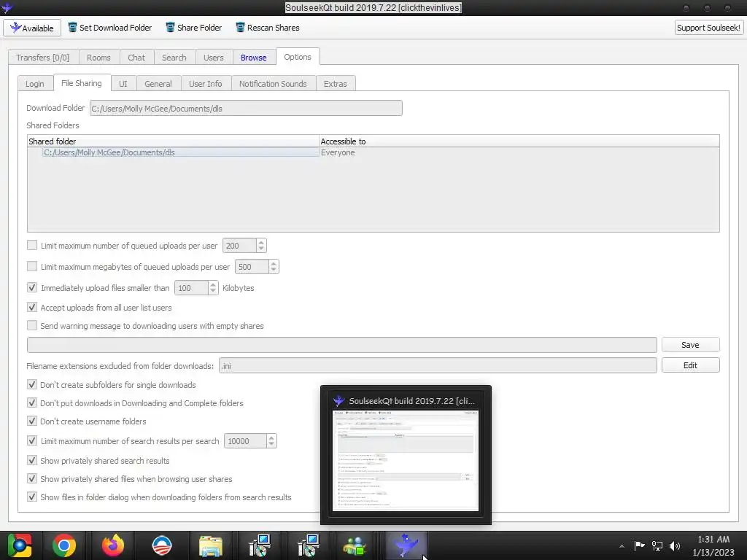Click the excluded extensions .ini field
Viewport: 747px width, 560px height.
point(438,366)
